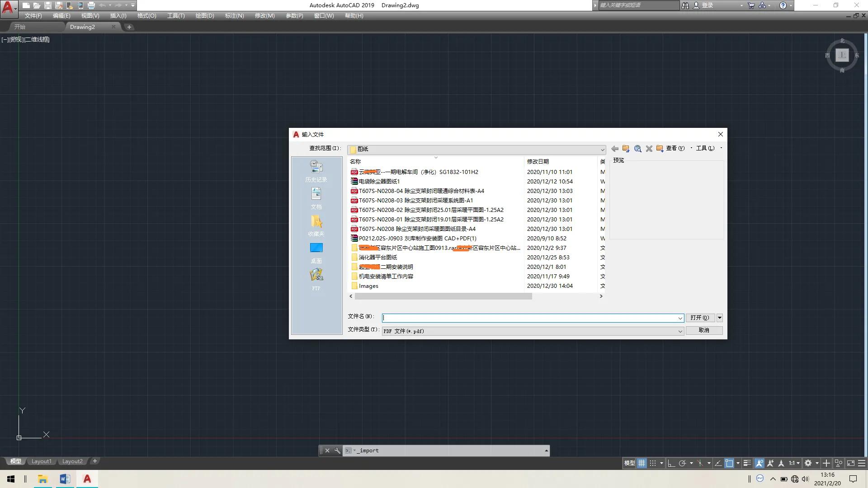Click file list scroll right arrow

[601, 296]
